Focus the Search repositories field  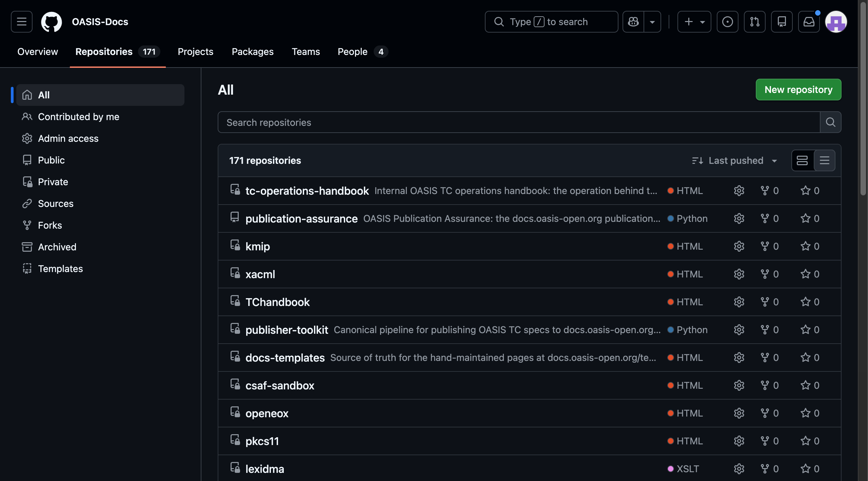519,122
